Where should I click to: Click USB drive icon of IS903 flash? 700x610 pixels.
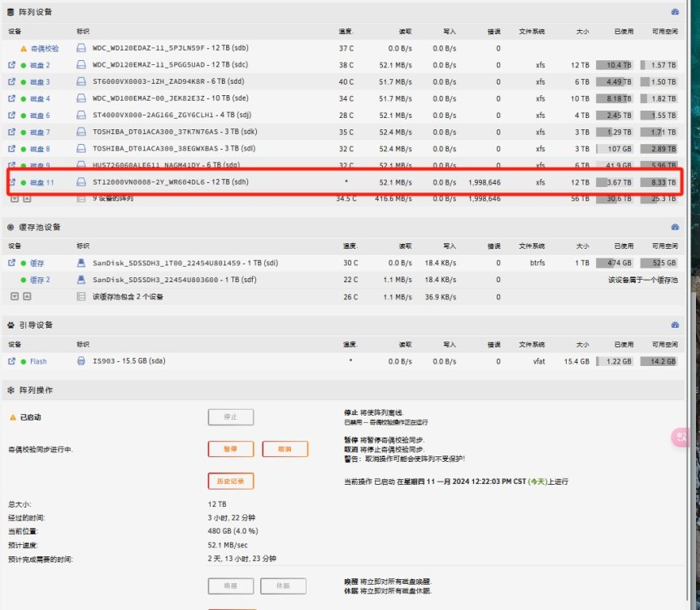81,361
